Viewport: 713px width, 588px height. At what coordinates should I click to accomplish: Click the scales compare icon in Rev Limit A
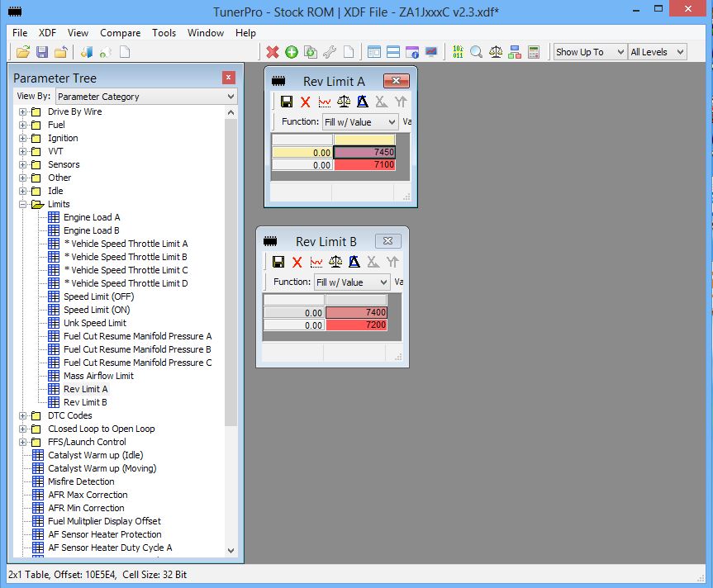click(x=344, y=102)
